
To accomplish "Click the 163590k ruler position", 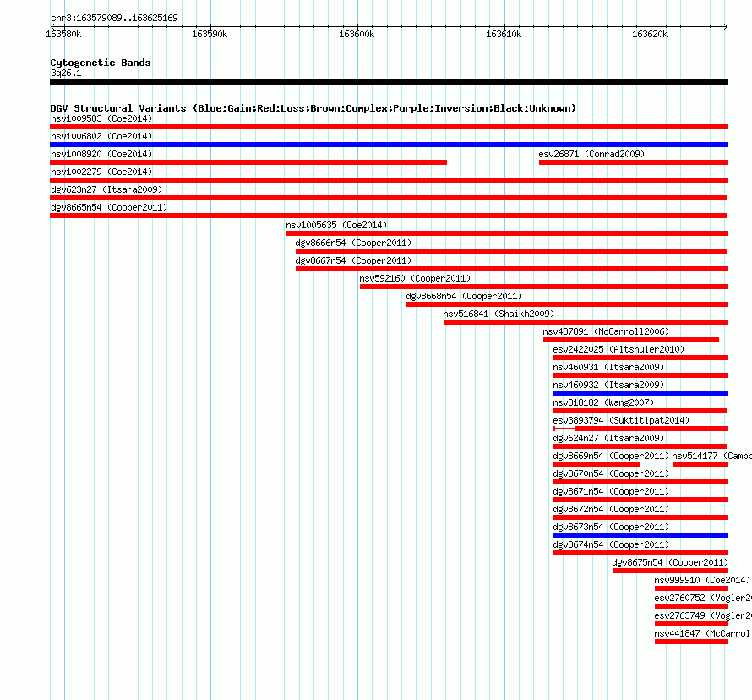I will 210,34.
